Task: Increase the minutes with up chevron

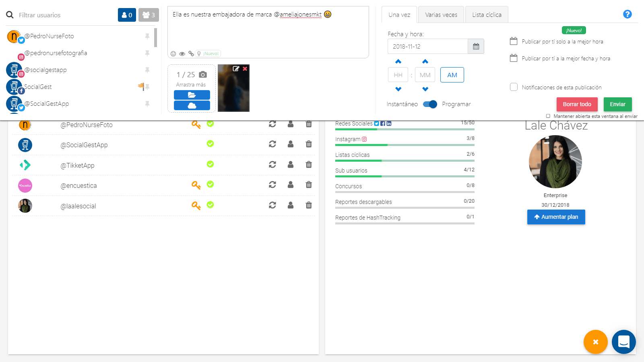Action: [x=425, y=62]
